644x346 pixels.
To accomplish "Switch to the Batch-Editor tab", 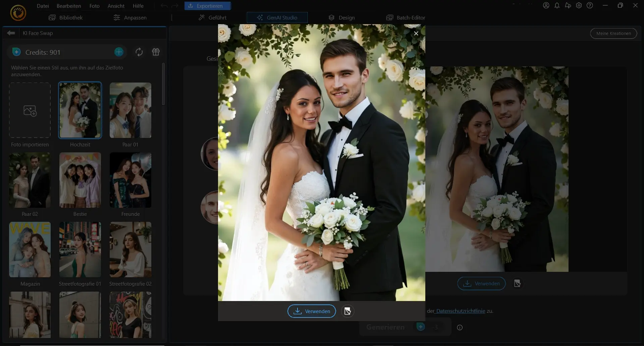I will point(406,17).
